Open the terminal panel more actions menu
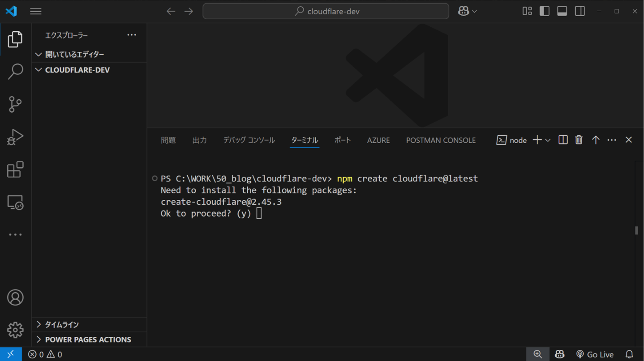This screenshot has height=361, width=644. (x=612, y=140)
